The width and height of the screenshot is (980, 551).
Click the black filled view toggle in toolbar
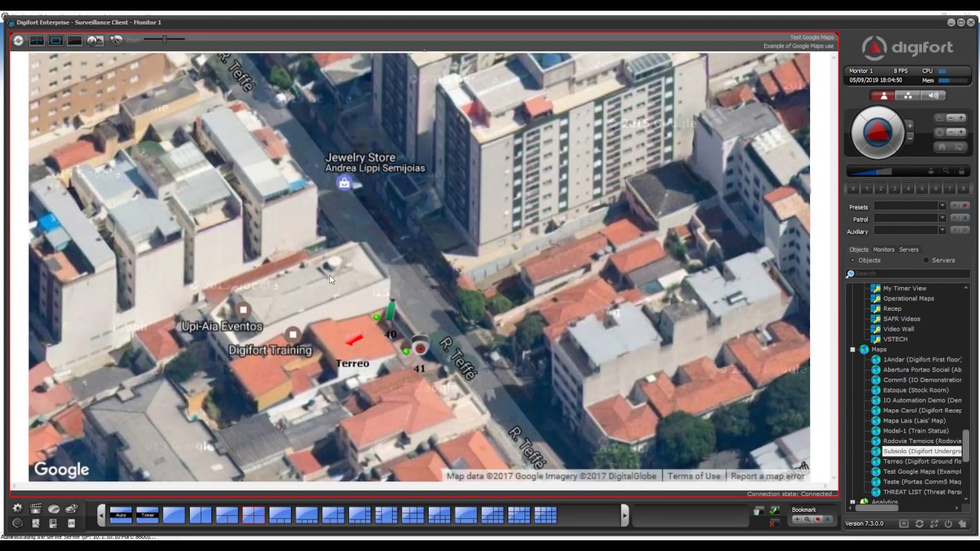pyautogui.click(x=74, y=41)
